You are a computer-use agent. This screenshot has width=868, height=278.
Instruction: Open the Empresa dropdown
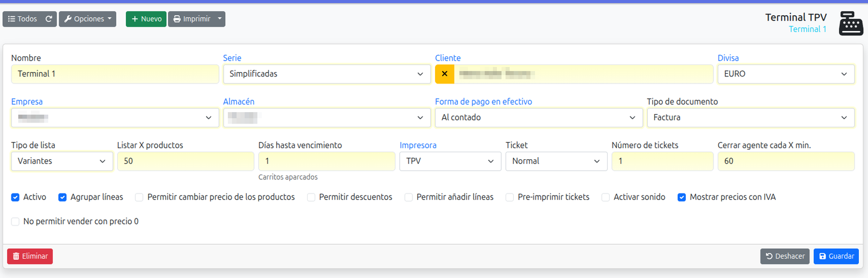coord(115,118)
